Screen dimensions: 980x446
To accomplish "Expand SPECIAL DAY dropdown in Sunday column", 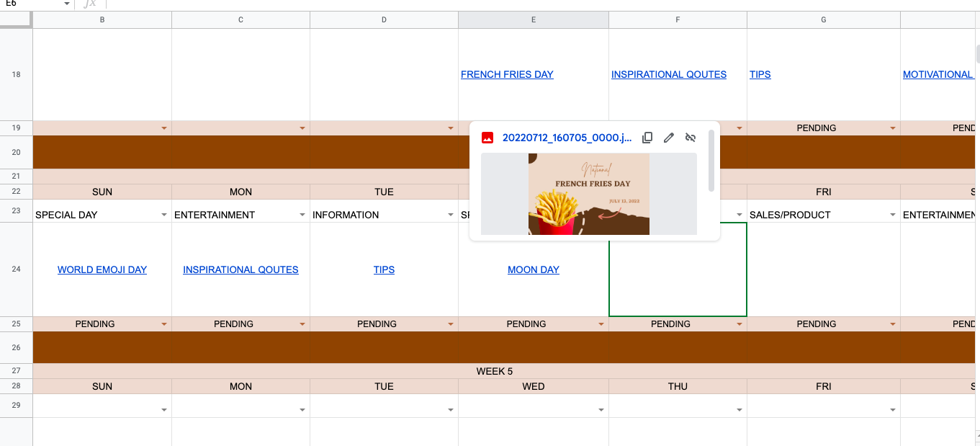I will [164, 215].
